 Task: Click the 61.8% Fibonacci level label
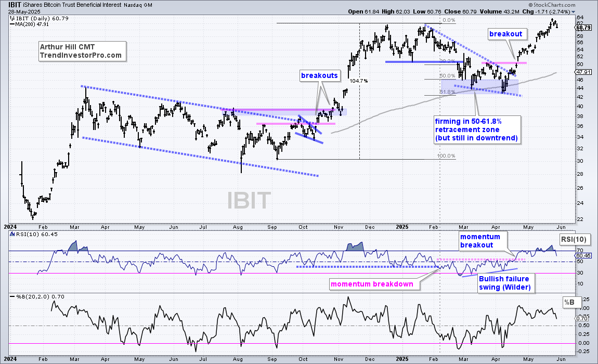[x=447, y=92]
